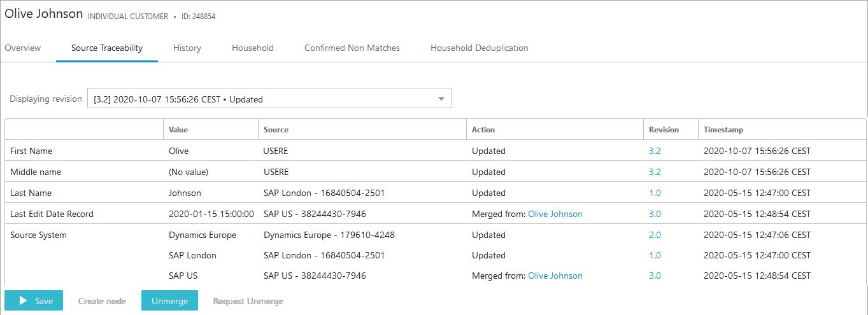Open revision 3.2 link for First Name

(655, 151)
